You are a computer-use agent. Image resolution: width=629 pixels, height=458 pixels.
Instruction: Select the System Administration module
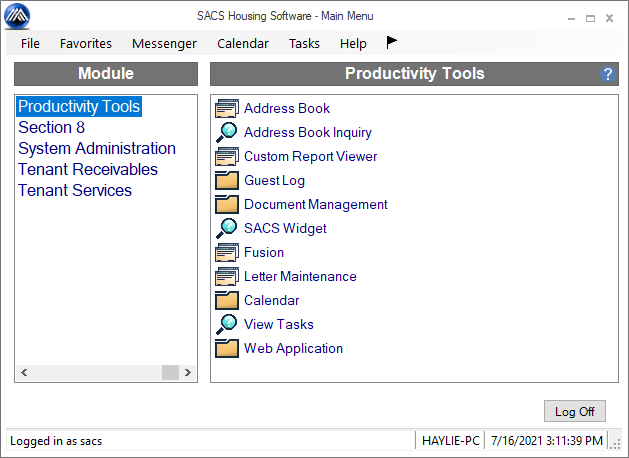[97, 148]
